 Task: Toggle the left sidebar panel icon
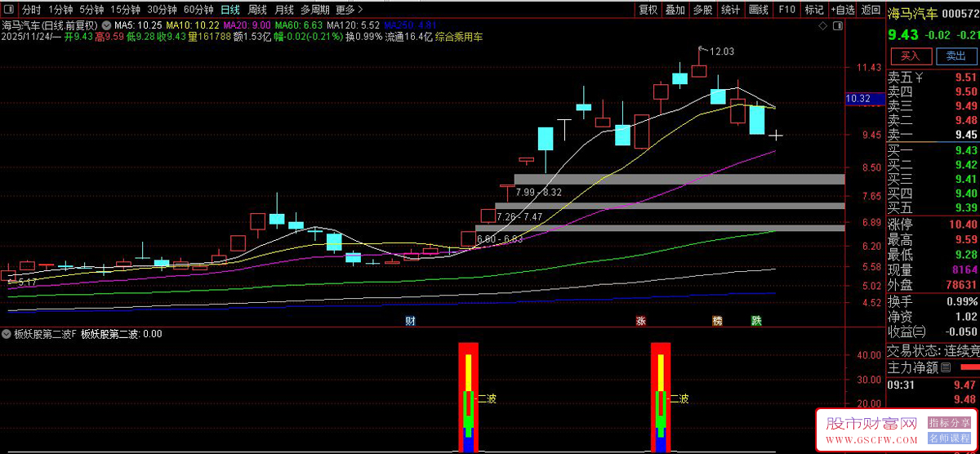[11, 11]
